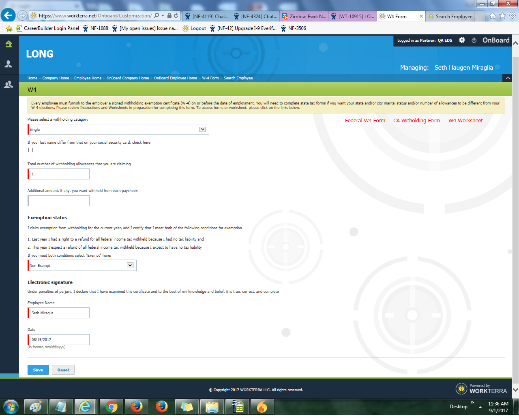Refresh the page with reload icon
The image size is (519, 420).
[x=176, y=16]
